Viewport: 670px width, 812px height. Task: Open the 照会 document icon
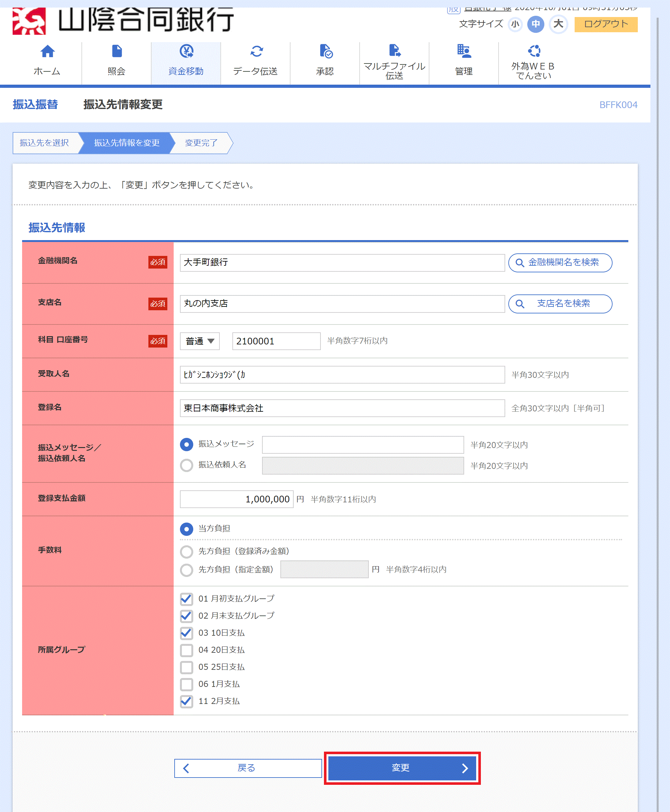click(x=117, y=51)
